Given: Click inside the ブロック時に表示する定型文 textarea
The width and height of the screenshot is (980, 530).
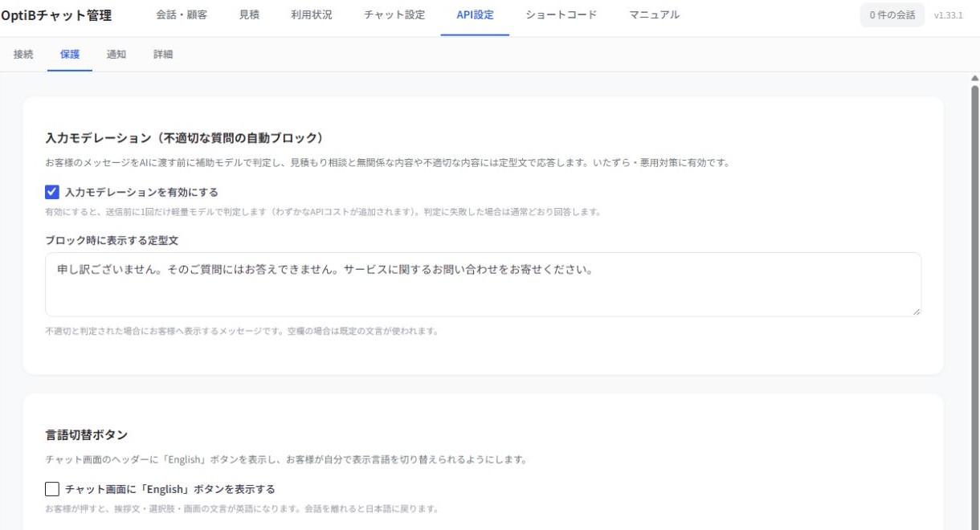Looking at the screenshot, I should [483, 284].
